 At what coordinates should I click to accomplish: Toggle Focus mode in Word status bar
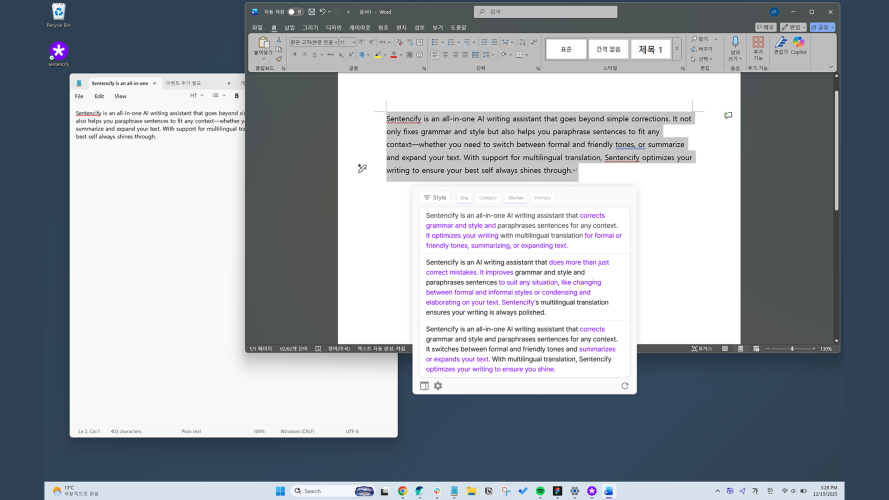(x=702, y=349)
